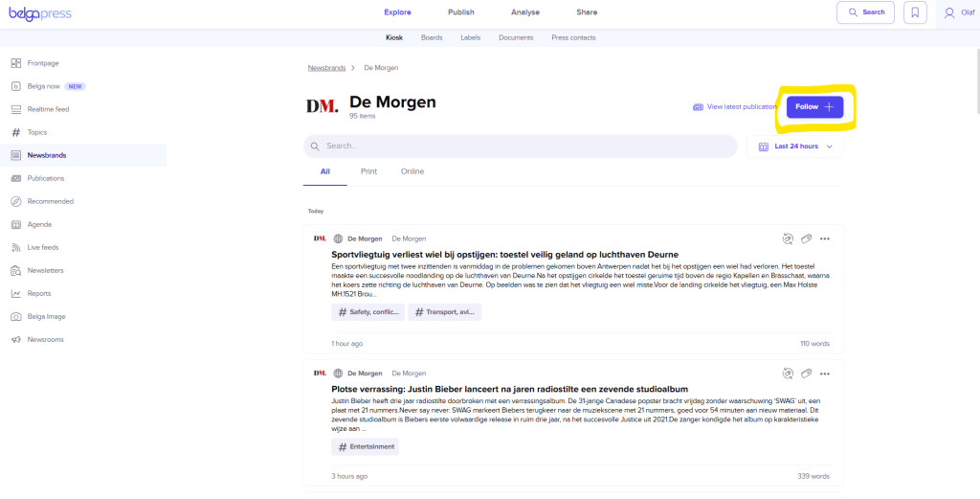This screenshot has width=980, height=499.
Task: Open three-dots menu on Sportvliegtuig article
Action: click(x=825, y=238)
